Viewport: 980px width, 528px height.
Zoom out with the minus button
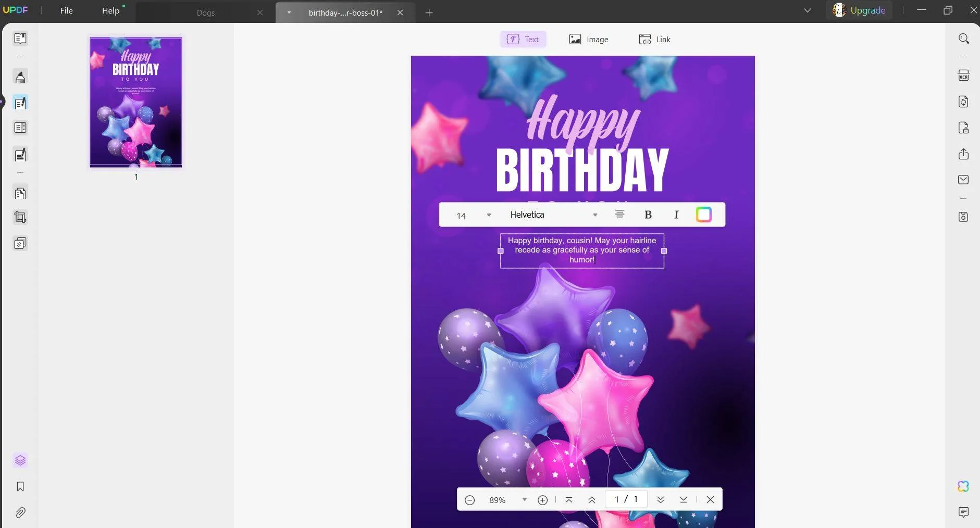pyautogui.click(x=469, y=500)
